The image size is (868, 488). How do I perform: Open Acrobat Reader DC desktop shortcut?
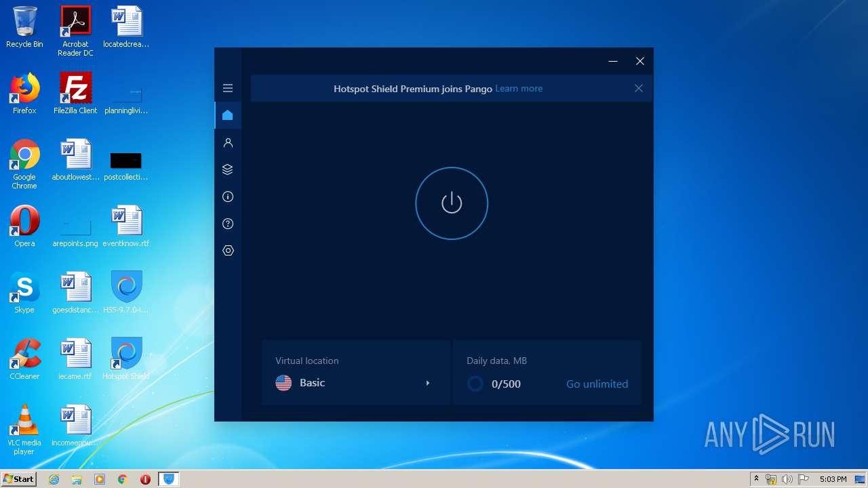(75, 31)
